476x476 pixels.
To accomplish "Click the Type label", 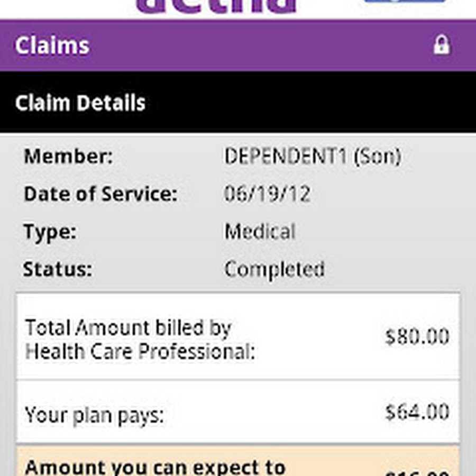I will pos(50,232).
